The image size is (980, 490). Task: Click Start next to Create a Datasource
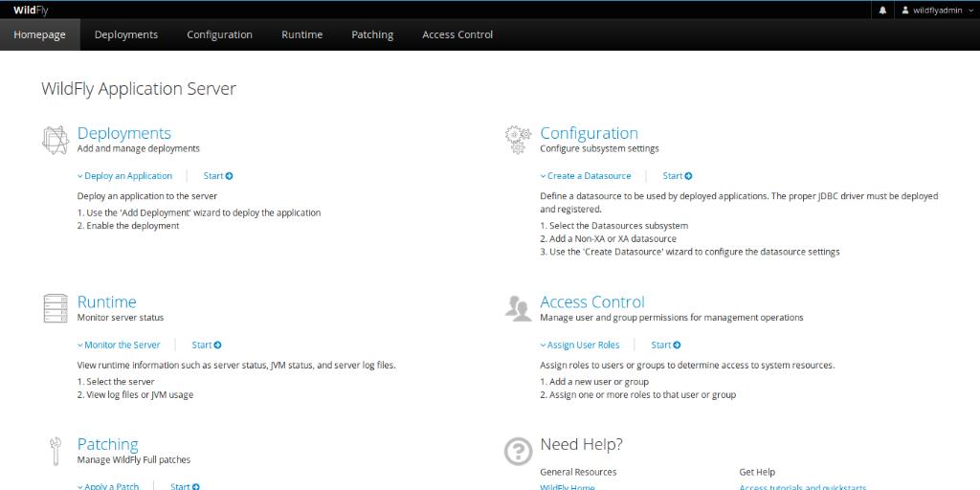tap(678, 176)
